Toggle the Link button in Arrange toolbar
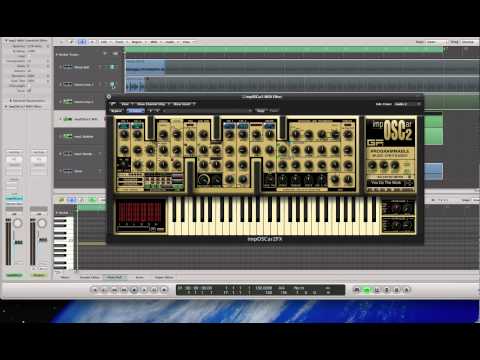Screen dimensions: 480x360 72,42
